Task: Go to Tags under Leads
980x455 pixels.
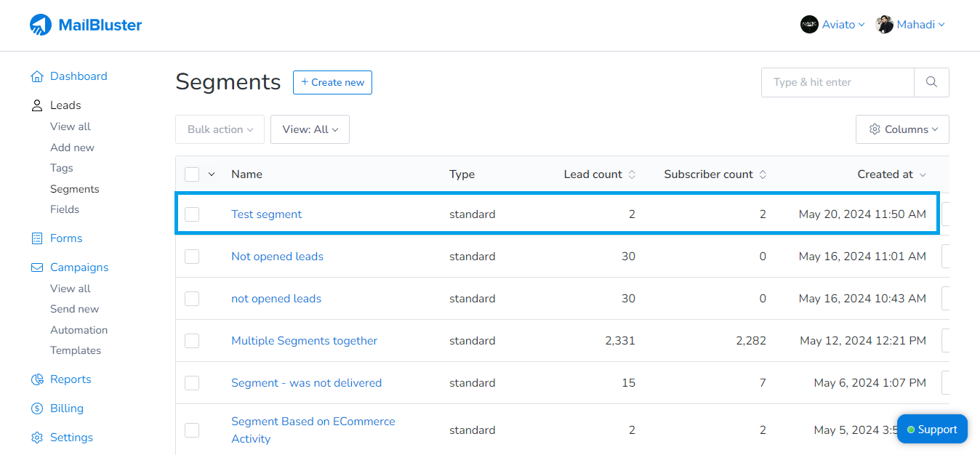Action: coord(62,168)
